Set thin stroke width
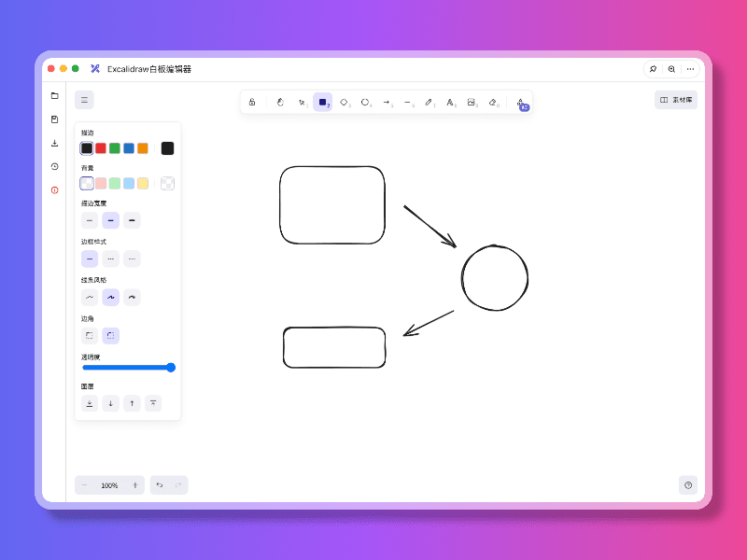The width and height of the screenshot is (747, 560). click(90, 220)
